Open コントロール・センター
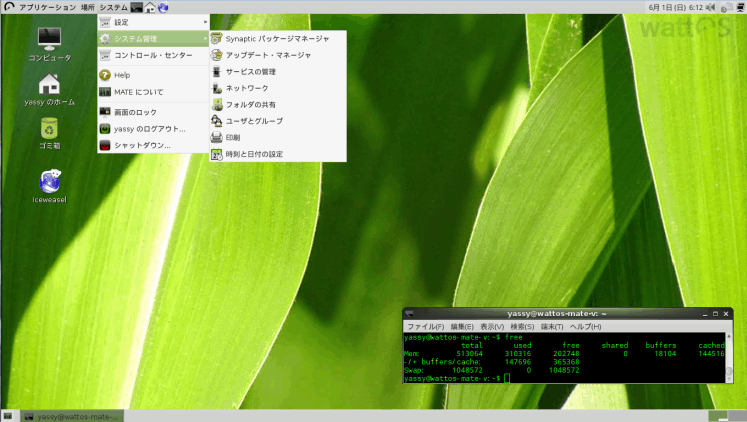747x422 pixels. tap(153, 55)
